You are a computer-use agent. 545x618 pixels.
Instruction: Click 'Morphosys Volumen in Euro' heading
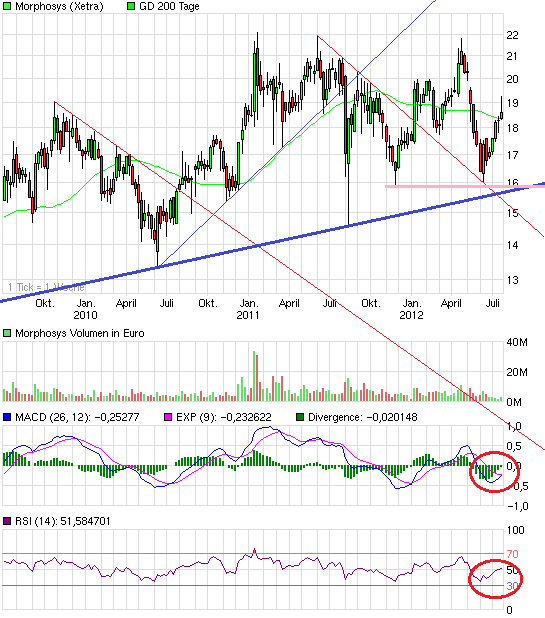click(x=80, y=333)
